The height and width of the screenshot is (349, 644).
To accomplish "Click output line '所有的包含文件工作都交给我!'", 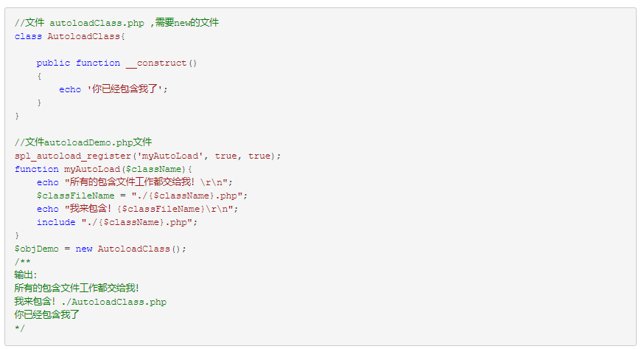I will pyautogui.click(x=77, y=288).
